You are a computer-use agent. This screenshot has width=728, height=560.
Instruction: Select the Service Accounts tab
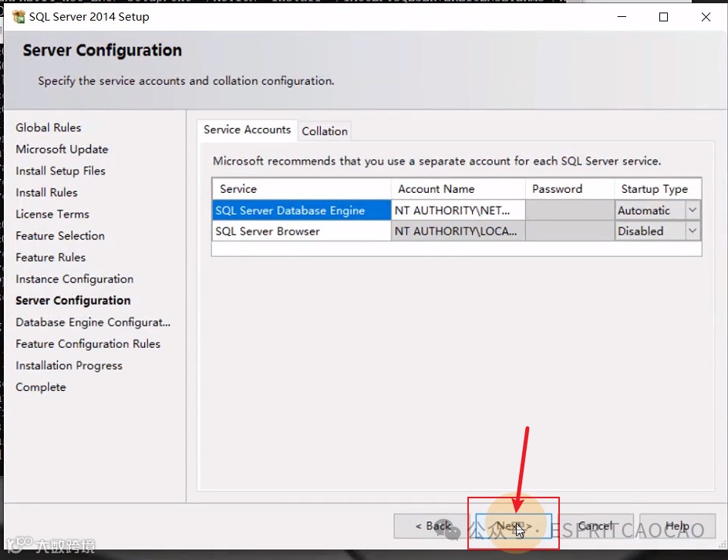coord(247,130)
